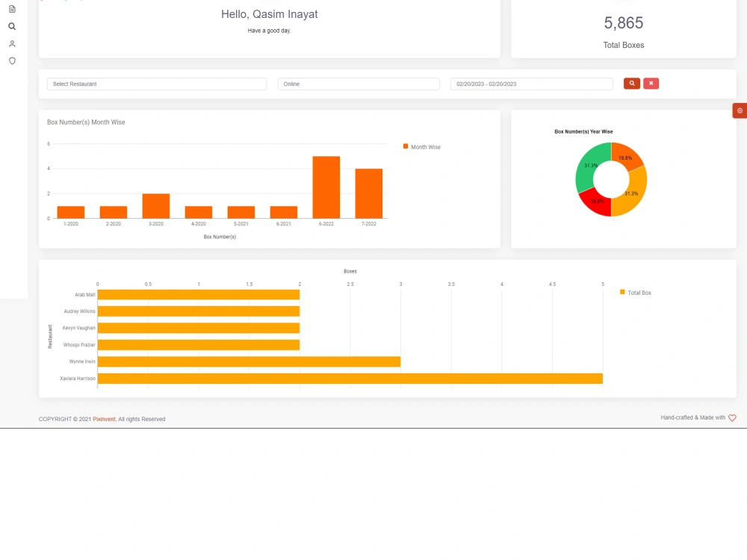Click the 6-2021 month bar
Screen dimensions: 747x560
coord(283,212)
